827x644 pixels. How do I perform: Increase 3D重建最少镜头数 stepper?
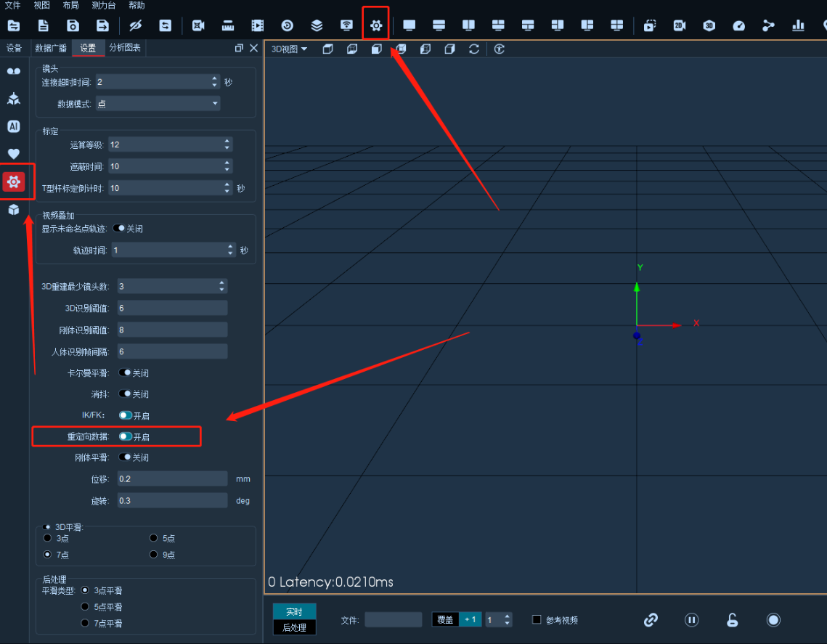(x=221, y=282)
